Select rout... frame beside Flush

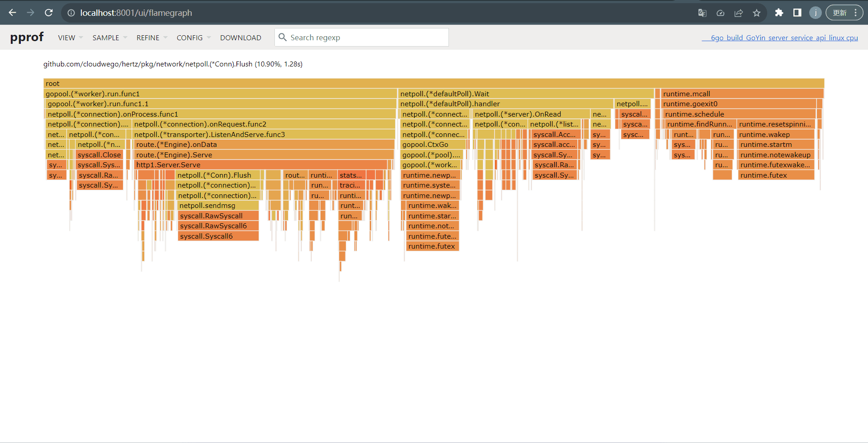pos(295,175)
